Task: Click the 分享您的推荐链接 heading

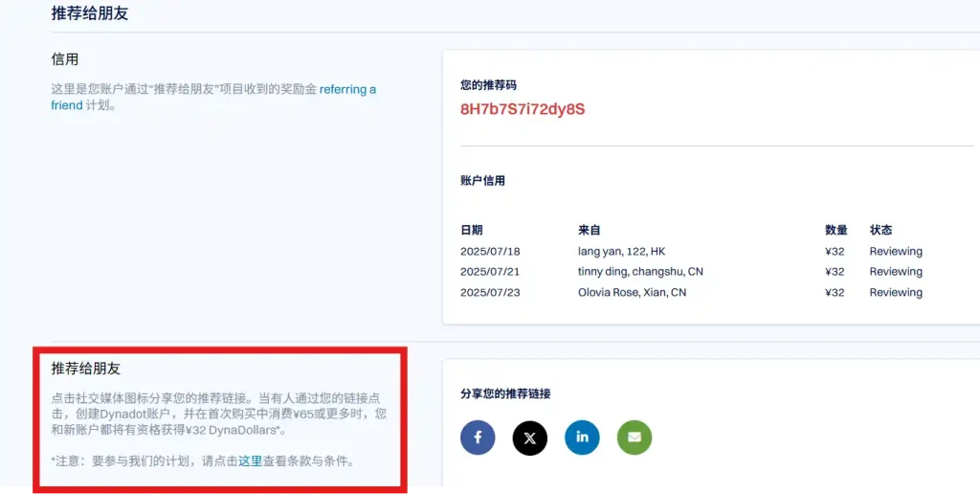Action: point(505,393)
